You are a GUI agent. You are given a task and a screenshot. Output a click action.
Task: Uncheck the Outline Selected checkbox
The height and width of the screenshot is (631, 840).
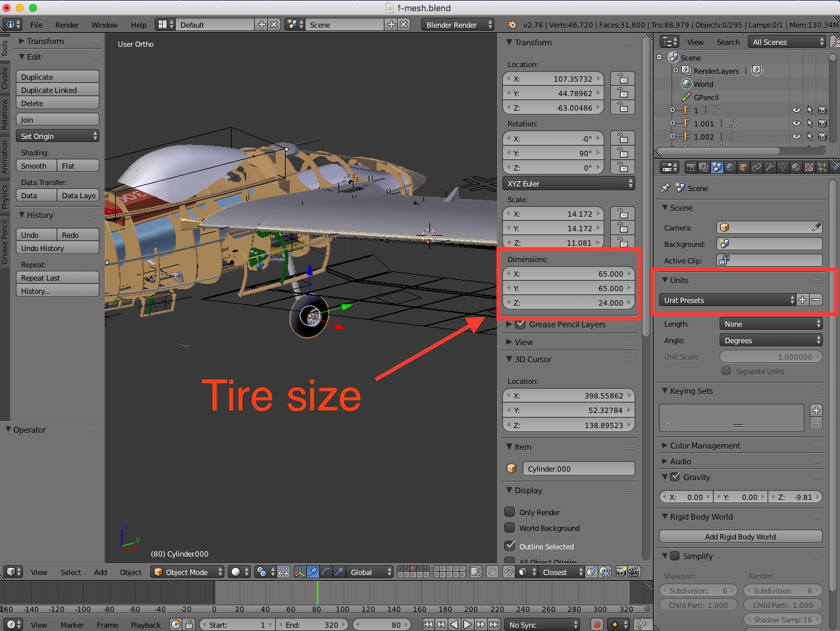[x=510, y=546]
